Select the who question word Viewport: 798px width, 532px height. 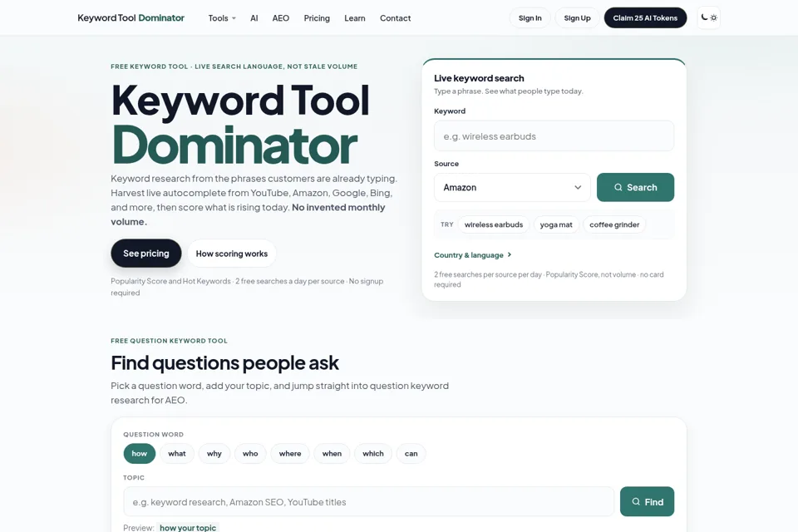click(x=250, y=454)
